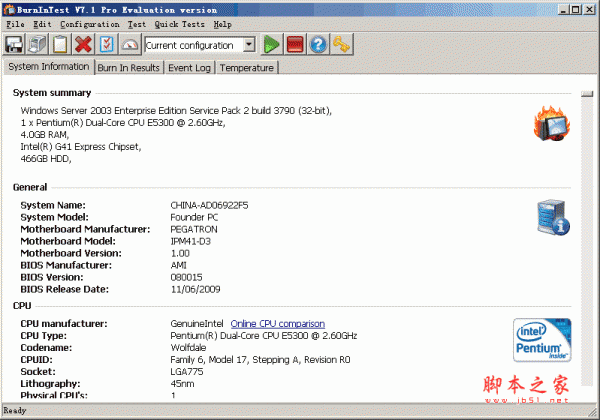Open the File menu
This screenshot has height=420, width=600.
(15, 24)
